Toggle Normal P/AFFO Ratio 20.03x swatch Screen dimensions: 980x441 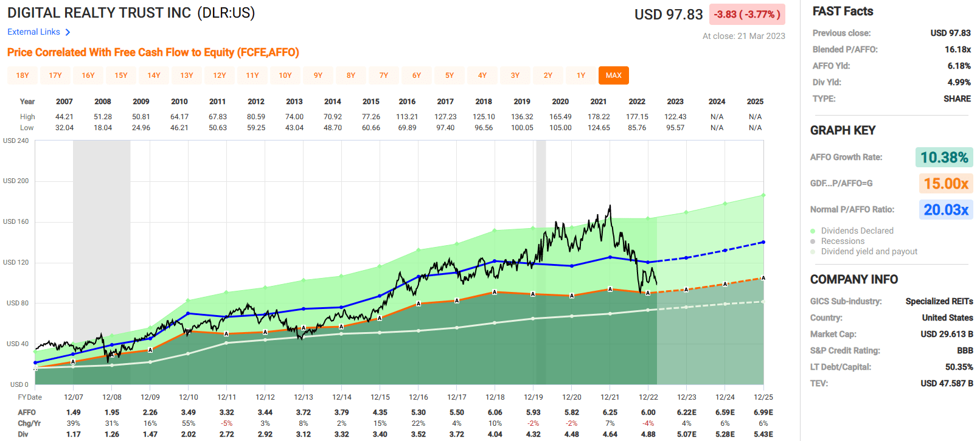point(946,210)
